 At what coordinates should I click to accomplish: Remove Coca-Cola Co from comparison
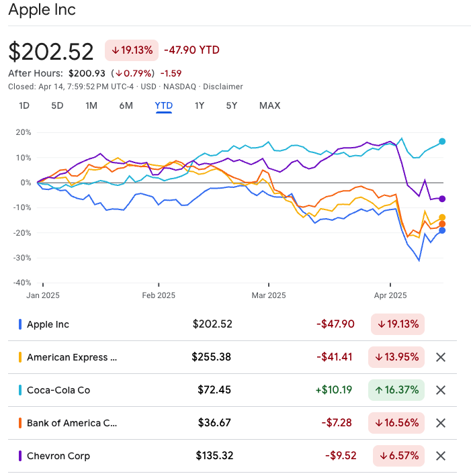click(x=441, y=390)
